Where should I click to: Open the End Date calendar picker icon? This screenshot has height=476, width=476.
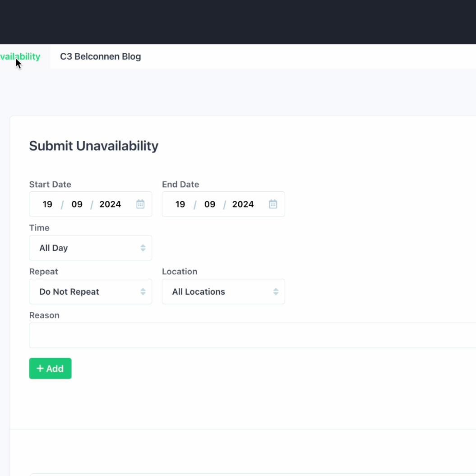pos(273,204)
